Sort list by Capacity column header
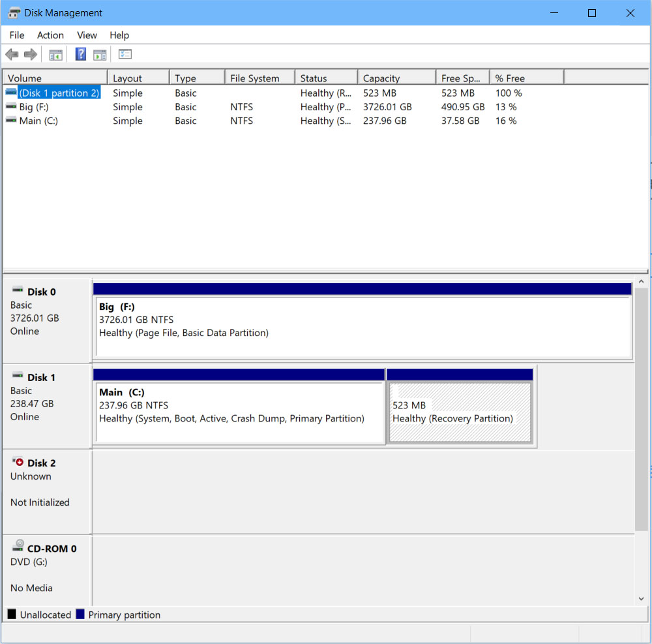 click(395, 78)
